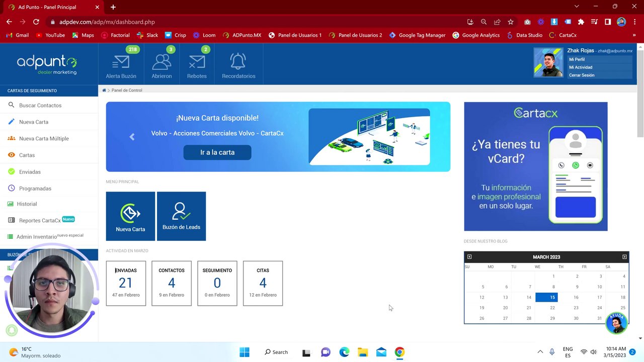644x362 pixels.
Task: Open Mi Perfil link
Action: 577,59
